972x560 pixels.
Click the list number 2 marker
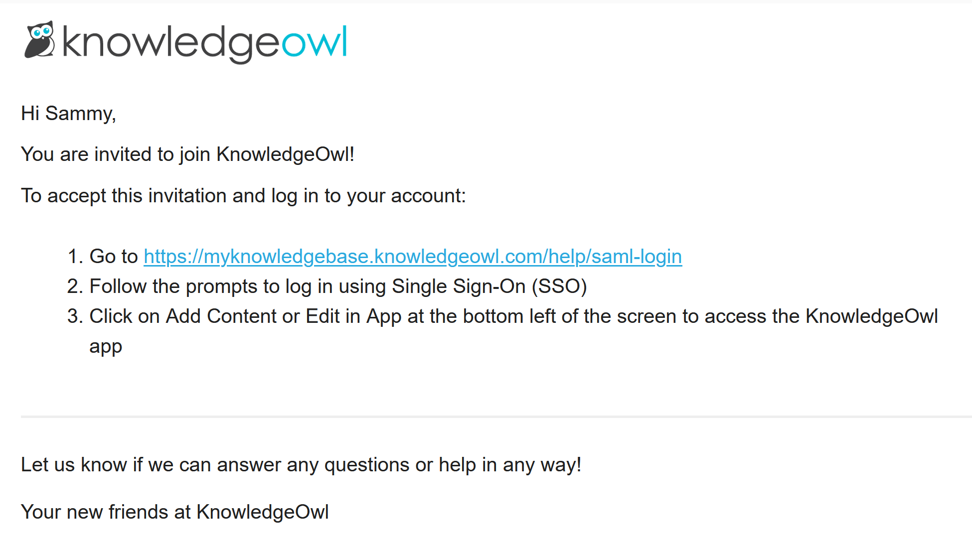pos(75,287)
